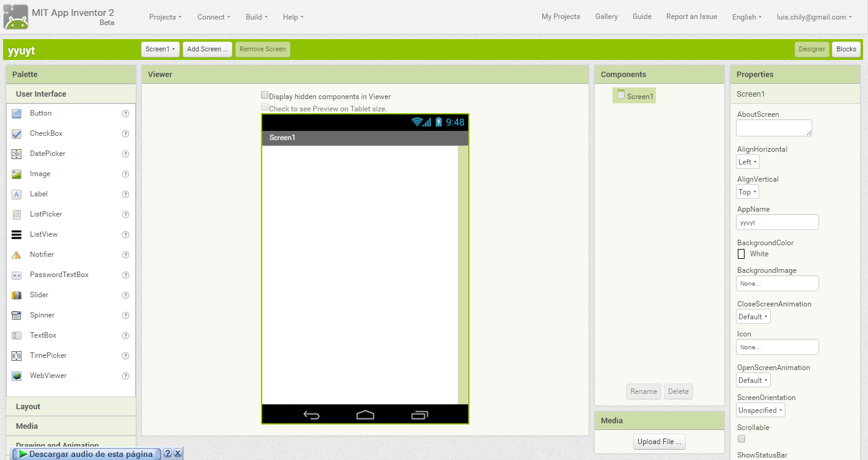Toggle the Scrollable property checkbox
Image resolution: width=868 pixels, height=460 pixels.
click(741, 439)
